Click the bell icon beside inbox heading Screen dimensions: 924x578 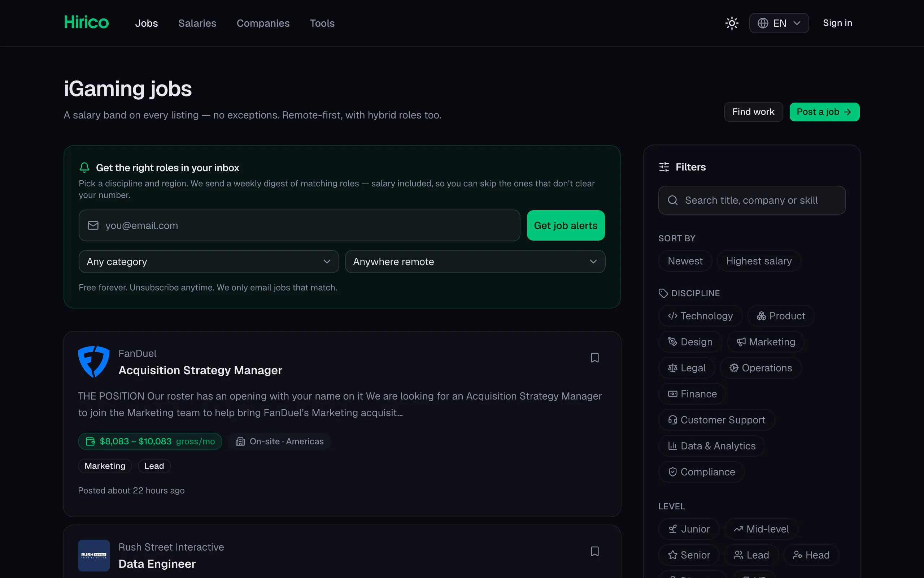[84, 167]
